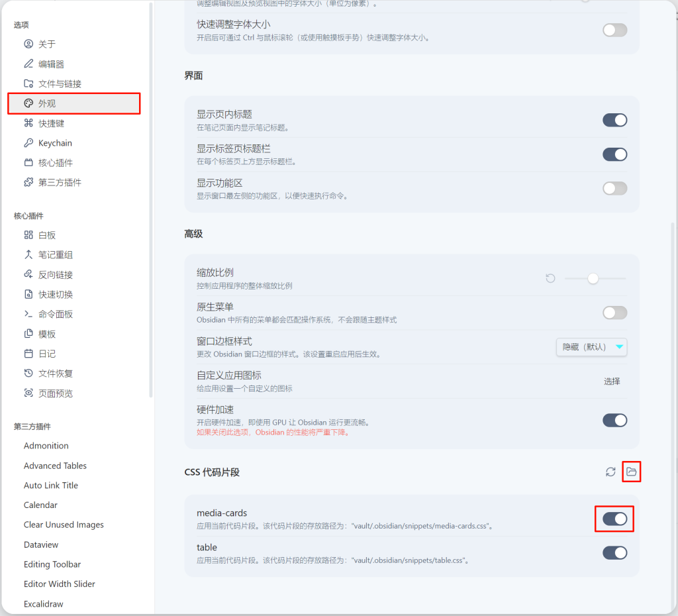Open the CSS snippets folder icon
Image resolution: width=678 pixels, height=616 pixels.
pos(632,472)
